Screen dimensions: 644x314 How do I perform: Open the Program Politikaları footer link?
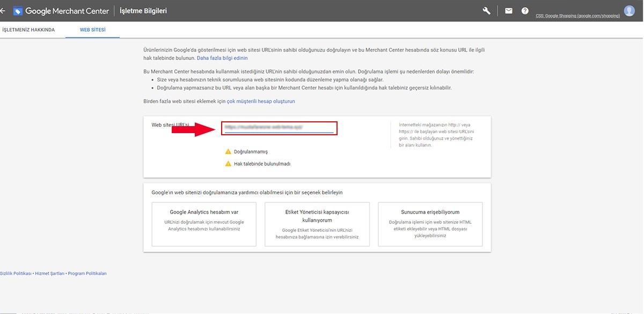click(x=87, y=274)
